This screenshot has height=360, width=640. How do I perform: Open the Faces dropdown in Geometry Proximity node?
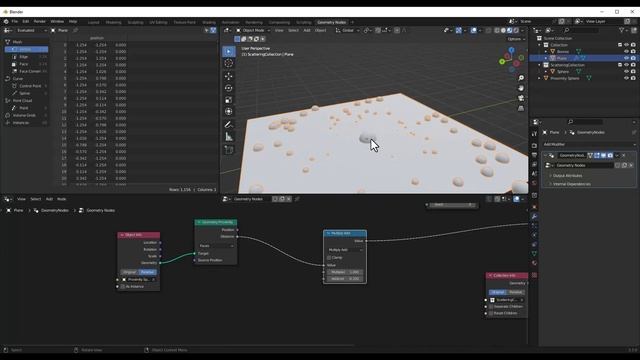(217, 246)
